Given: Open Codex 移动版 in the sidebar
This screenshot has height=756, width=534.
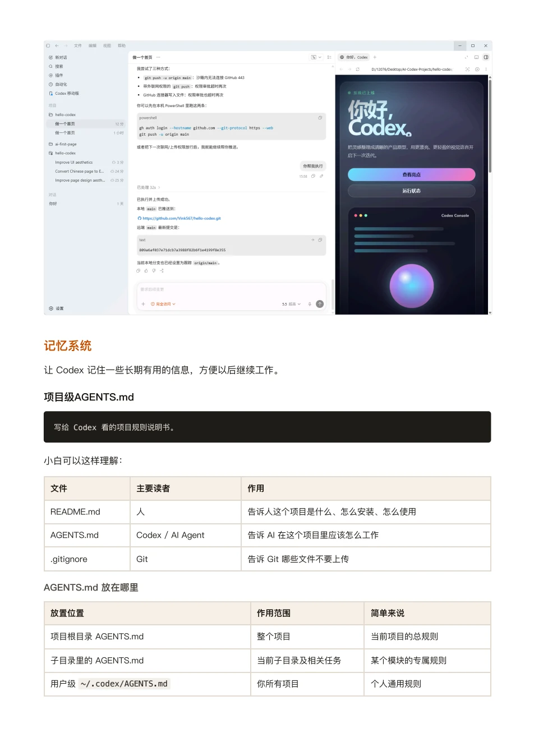Looking at the screenshot, I should pos(64,93).
